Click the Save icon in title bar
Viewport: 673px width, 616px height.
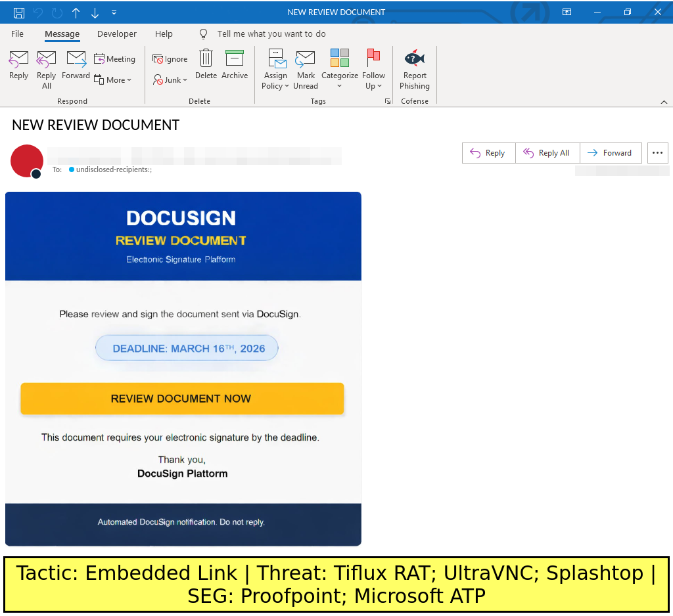19,12
